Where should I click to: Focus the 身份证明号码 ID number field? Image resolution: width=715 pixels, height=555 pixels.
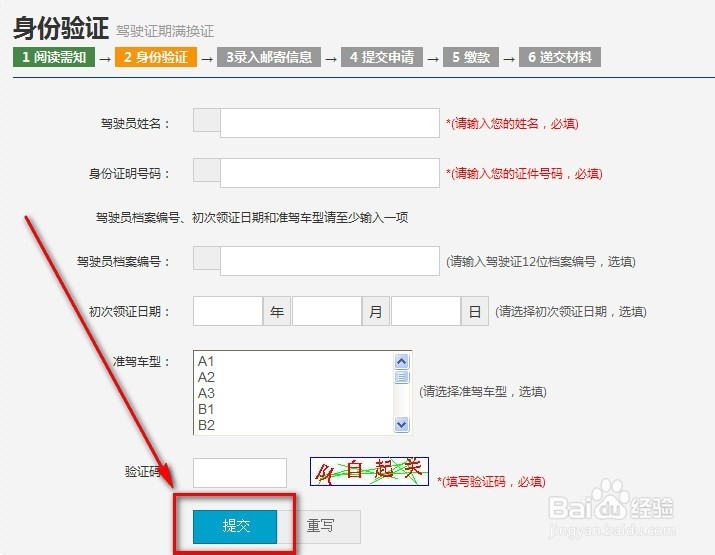pyautogui.click(x=330, y=173)
